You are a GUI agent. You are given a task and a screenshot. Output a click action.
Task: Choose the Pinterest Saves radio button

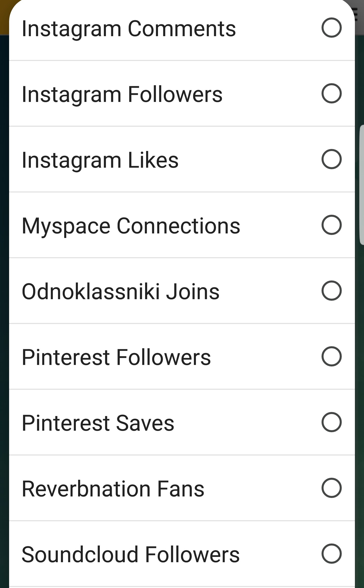331,422
